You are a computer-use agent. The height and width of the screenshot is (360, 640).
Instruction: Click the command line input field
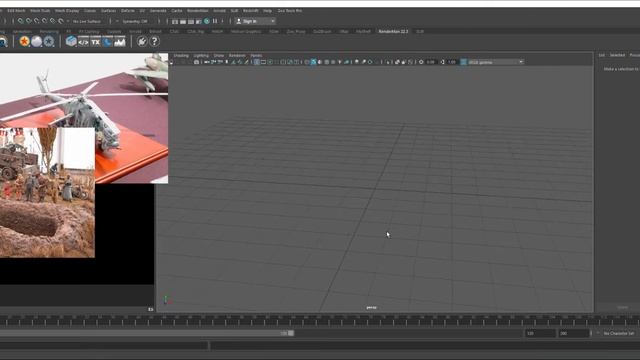[x=104, y=346]
